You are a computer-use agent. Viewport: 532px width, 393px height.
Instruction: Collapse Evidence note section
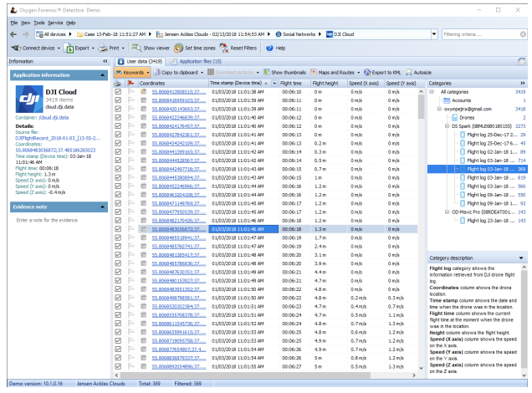pos(102,207)
